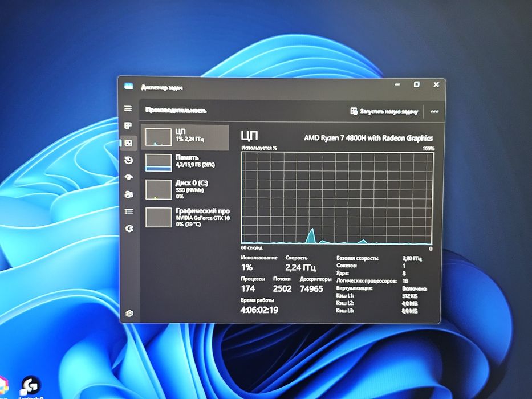Select Диск 0 (C:) resource entry
The width and height of the screenshot is (532, 399).
pos(185,189)
